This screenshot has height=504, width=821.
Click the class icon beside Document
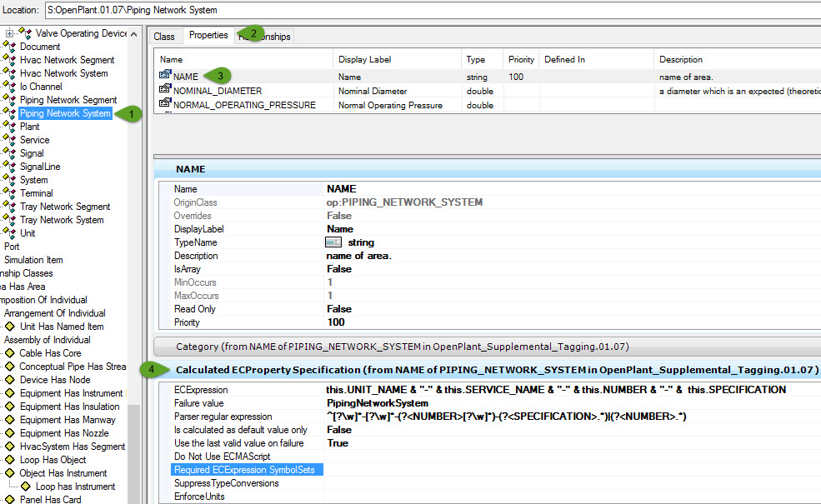9,47
